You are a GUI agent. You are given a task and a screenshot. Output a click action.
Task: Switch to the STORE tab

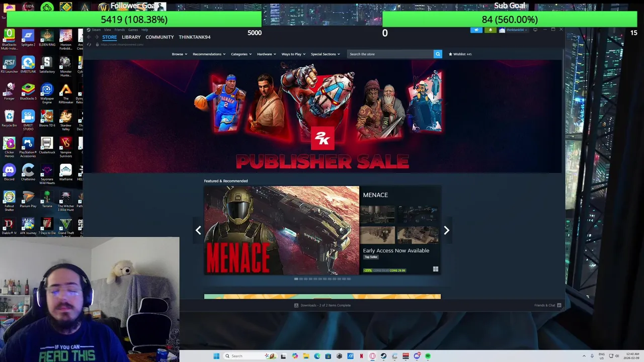click(x=109, y=37)
